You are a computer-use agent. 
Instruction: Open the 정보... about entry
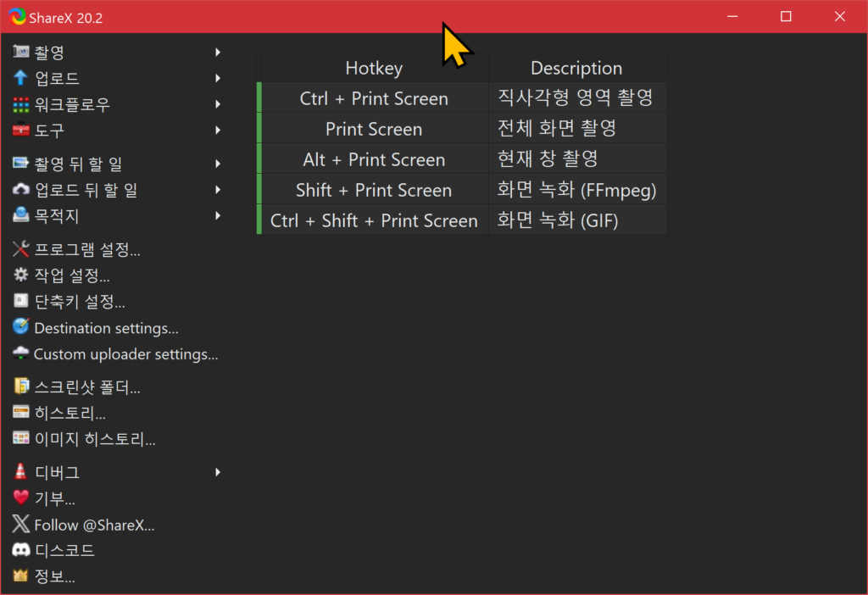click(116, 576)
